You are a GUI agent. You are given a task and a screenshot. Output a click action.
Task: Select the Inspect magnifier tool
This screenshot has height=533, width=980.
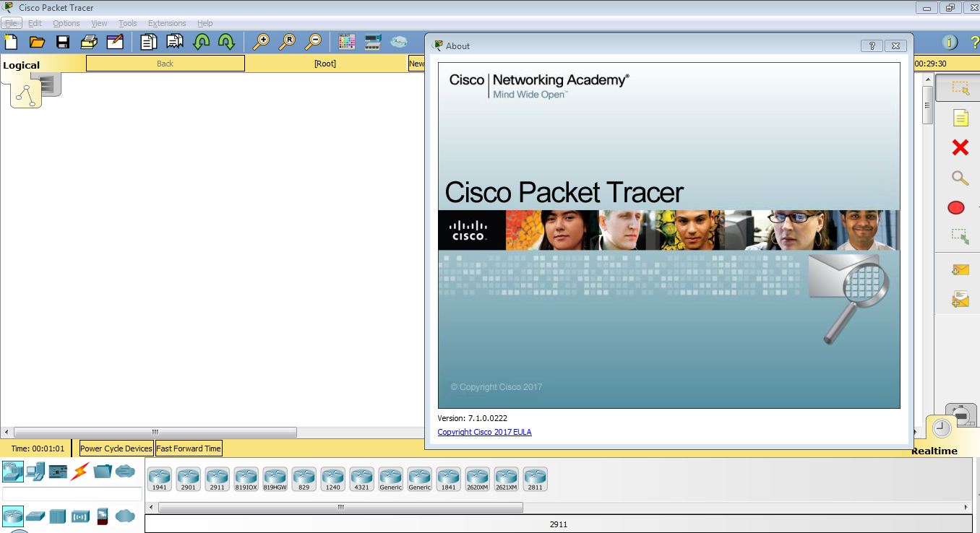(960, 178)
